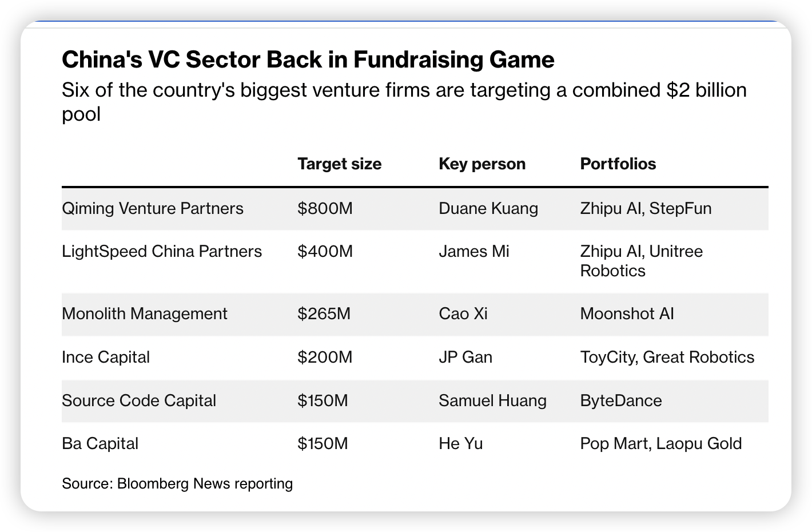812x532 pixels.
Task: Click the ByteDance portfolio cell
Action: [621, 400]
